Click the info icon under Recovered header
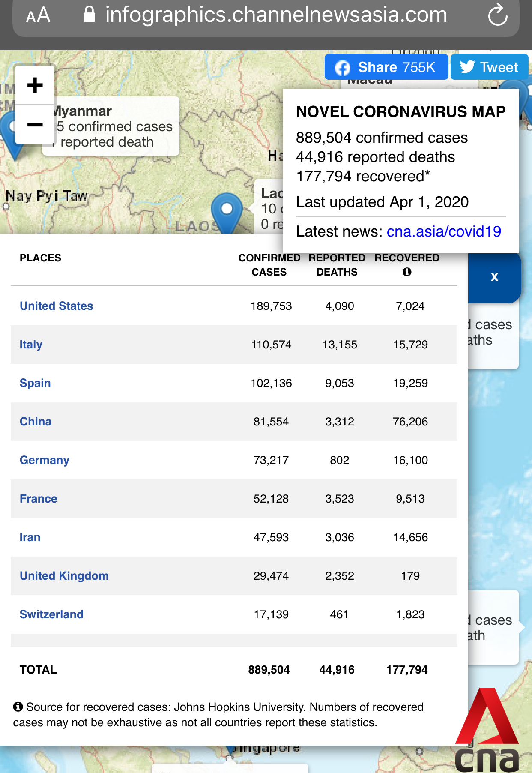532x773 pixels. pos(406,272)
